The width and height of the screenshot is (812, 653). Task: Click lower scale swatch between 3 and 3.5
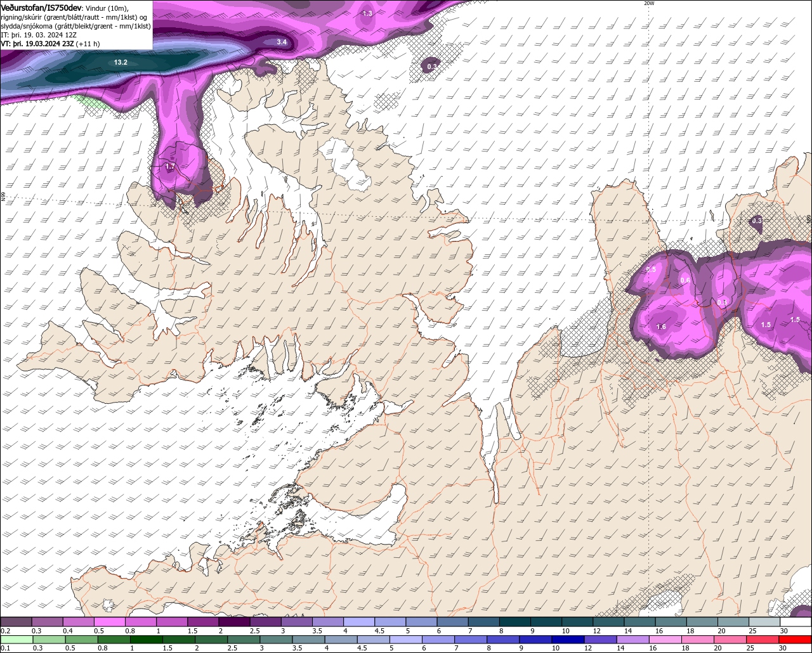[x=276, y=640]
